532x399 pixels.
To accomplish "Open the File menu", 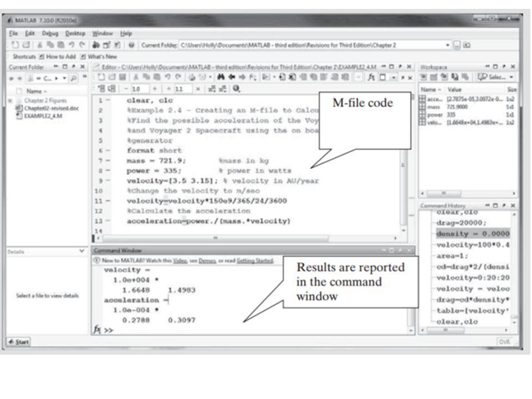I will pos(13,33).
